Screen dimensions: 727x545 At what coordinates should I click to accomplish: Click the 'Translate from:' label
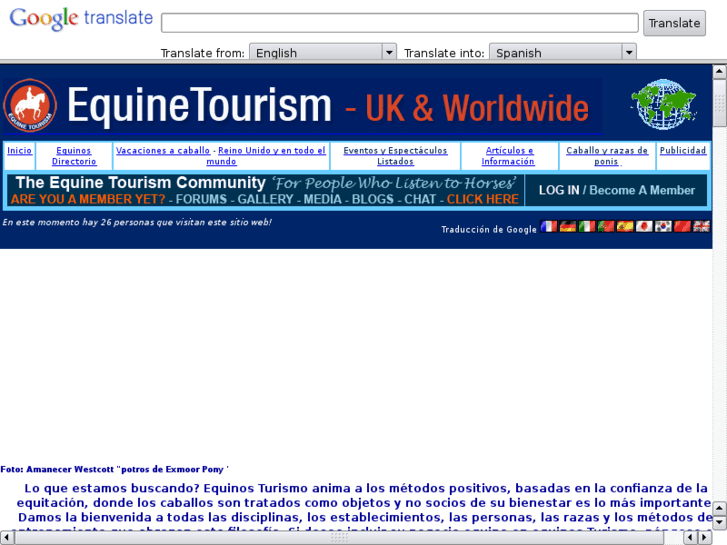[x=202, y=53]
